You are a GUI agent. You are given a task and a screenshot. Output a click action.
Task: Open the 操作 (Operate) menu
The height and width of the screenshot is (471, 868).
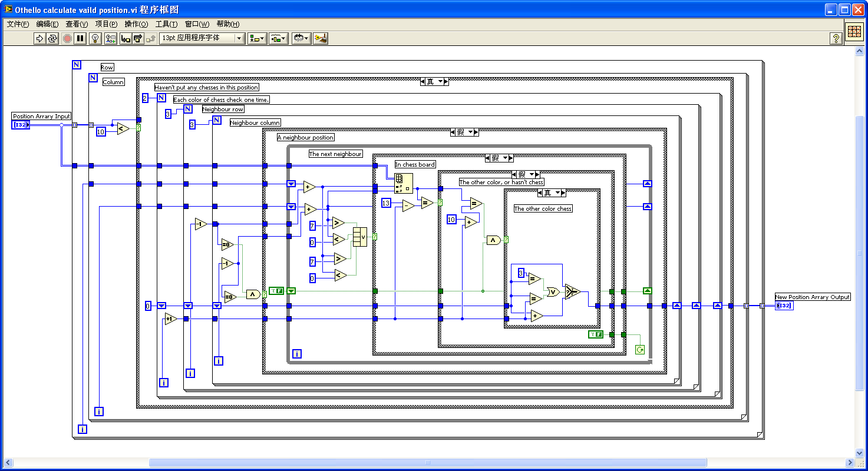pos(136,24)
